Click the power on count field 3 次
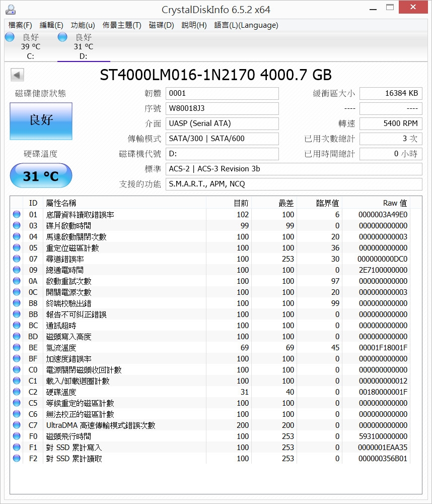 [x=391, y=139]
